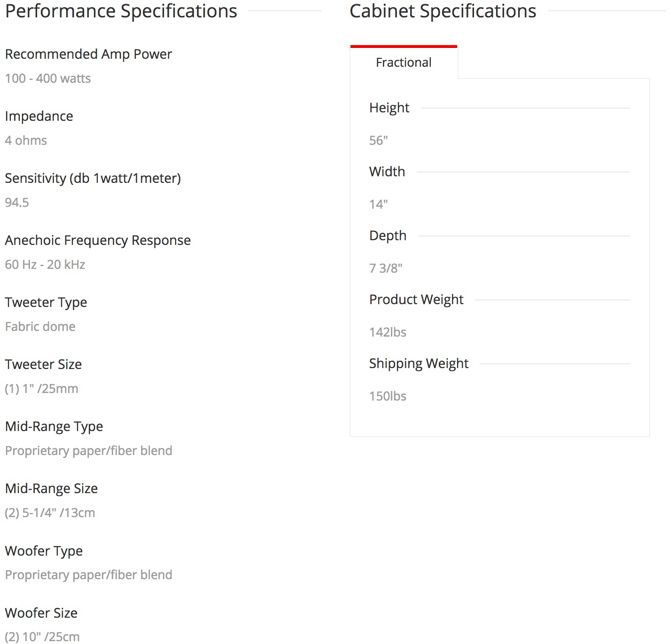The image size is (669, 644).
Task: Click the 60 Hz - 20 kHz value
Action: click(45, 265)
